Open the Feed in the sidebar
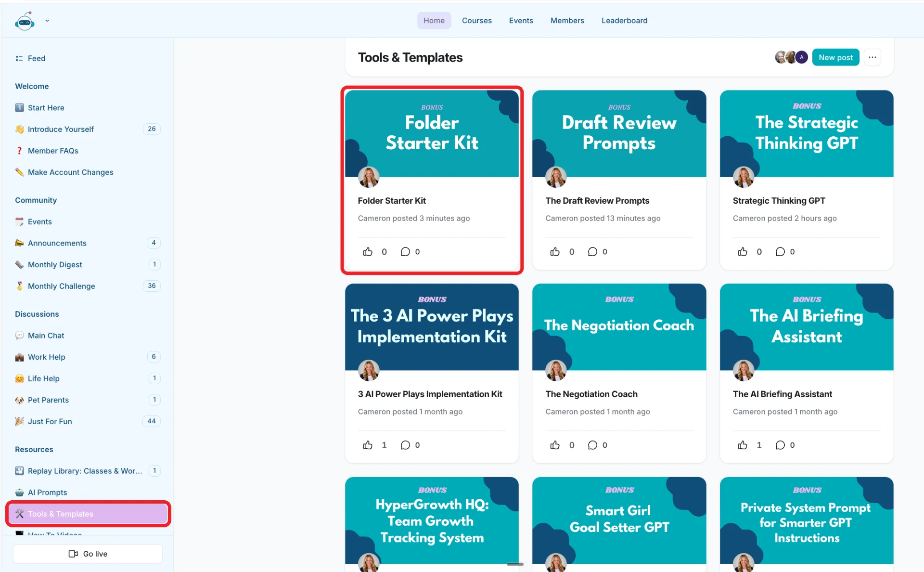Screen dimensions: 924x572 coord(87,58)
